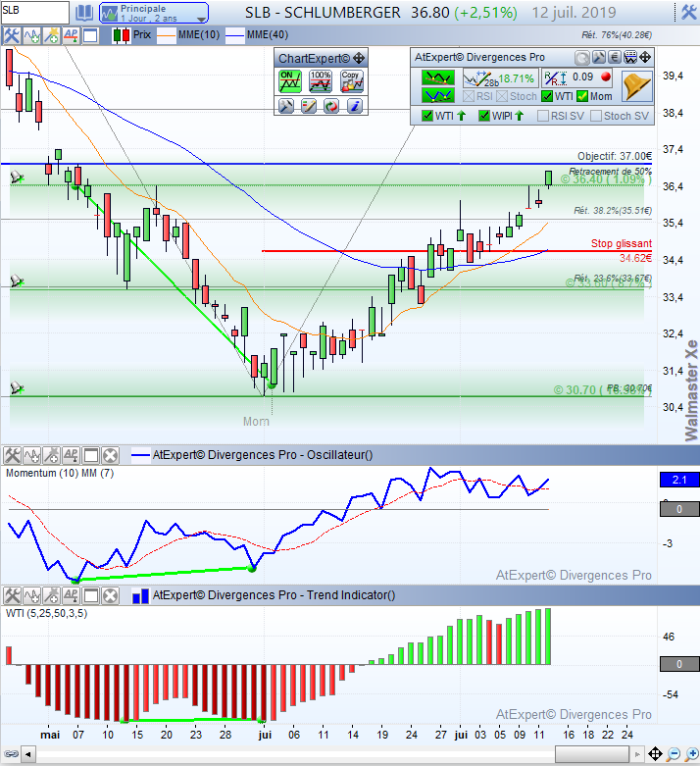Open Oscillateur panel settings wrench
700x766 pixels.
pyautogui.click(x=12, y=455)
